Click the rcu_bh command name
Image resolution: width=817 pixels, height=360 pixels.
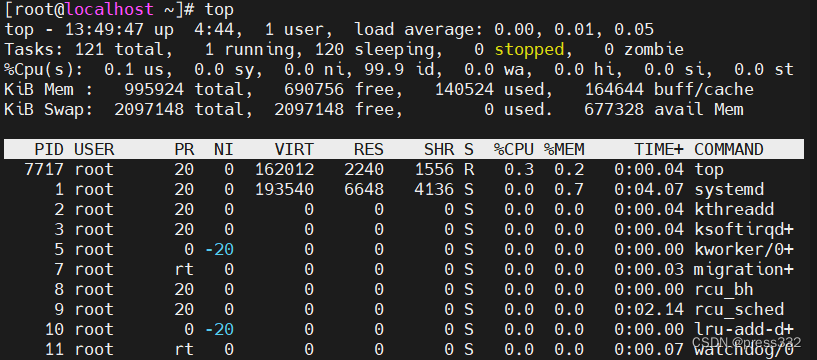tap(724, 289)
